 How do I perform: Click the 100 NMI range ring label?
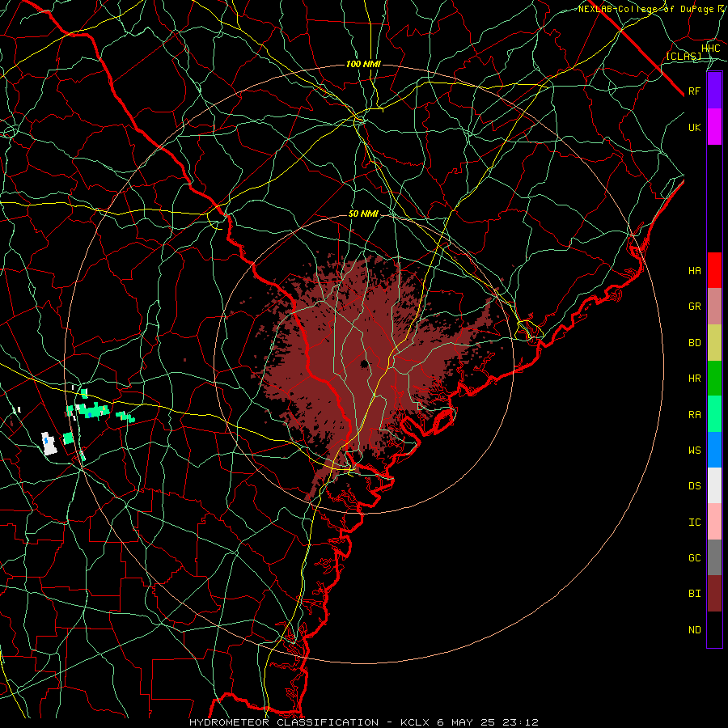(x=363, y=64)
